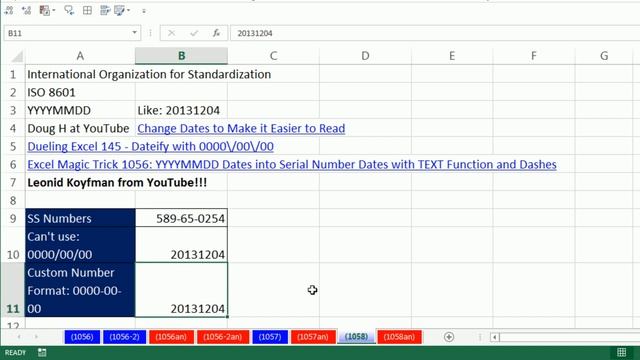
Task: Select column A header
Action: (x=80, y=56)
